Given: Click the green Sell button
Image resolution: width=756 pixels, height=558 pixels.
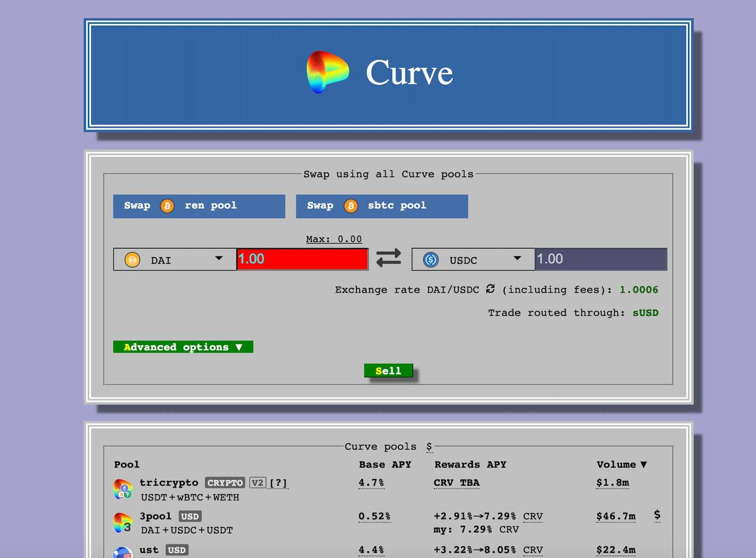Looking at the screenshot, I should 388,370.
